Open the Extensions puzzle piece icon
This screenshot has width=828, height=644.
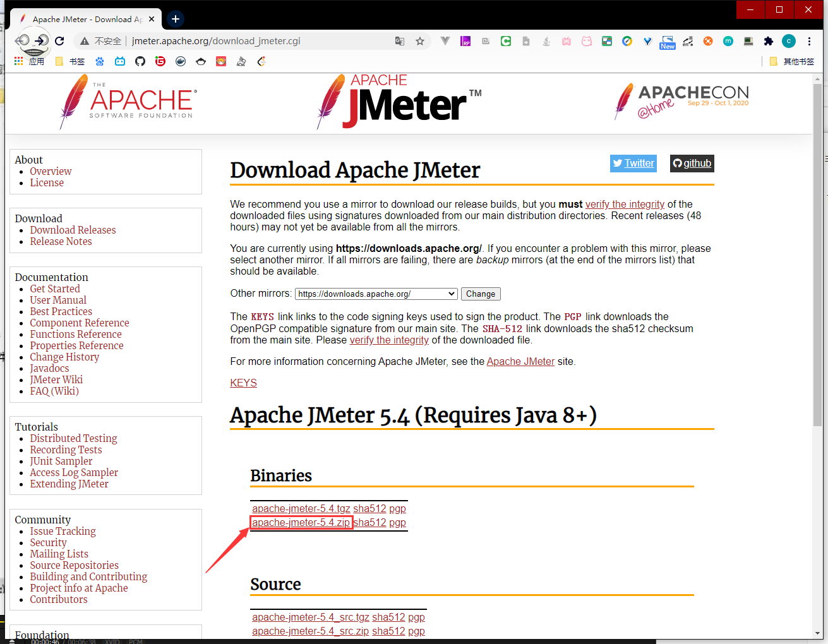pos(768,41)
